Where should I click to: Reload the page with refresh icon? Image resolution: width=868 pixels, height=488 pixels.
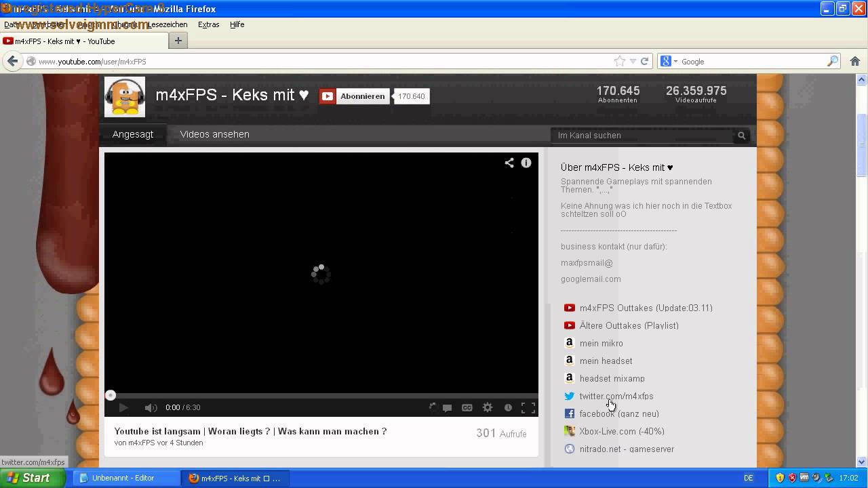coord(645,61)
